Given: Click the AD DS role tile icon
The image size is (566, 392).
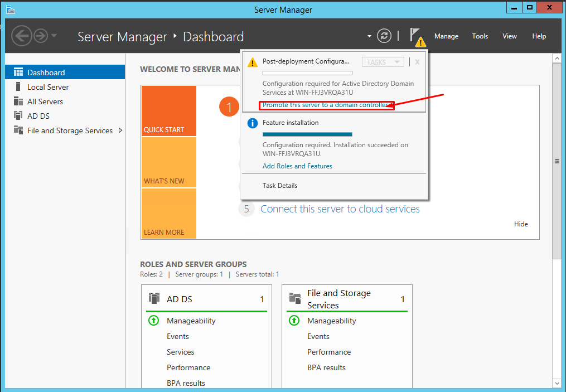Looking at the screenshot, I should [154, 298].
